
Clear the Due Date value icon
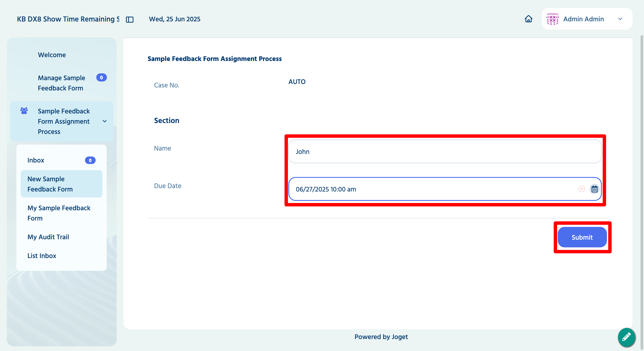582,189
